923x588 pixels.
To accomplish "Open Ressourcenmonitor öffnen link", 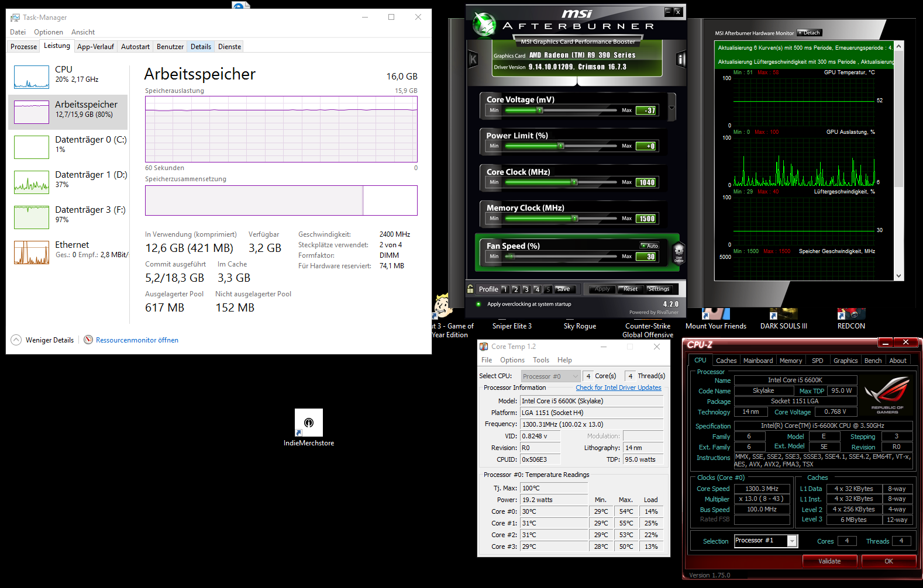I will point(137,340).
